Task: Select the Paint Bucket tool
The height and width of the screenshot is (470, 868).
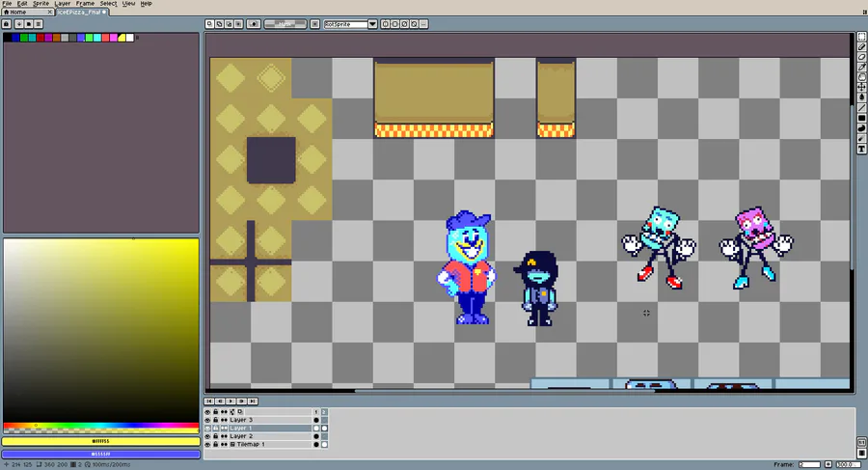Action: pyautogui.click(x=862, y=97)
